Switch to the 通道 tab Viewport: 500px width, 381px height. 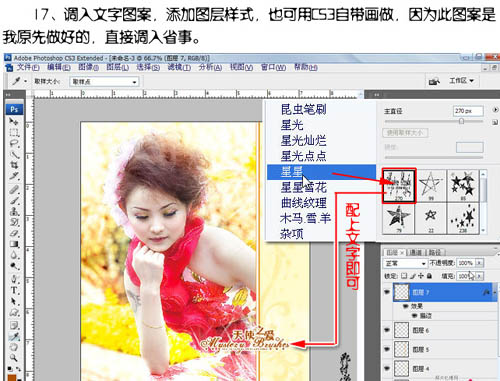pos(415,252)
